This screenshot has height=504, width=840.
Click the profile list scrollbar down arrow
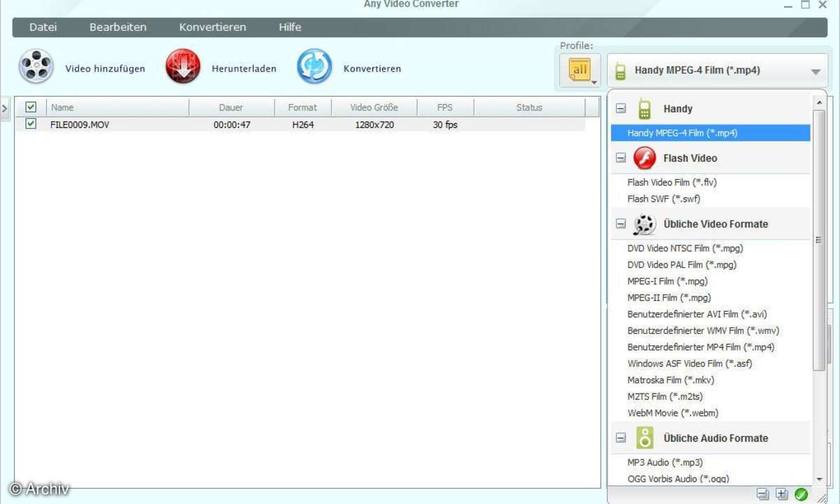pyautogui.click(x=819, y=479)
